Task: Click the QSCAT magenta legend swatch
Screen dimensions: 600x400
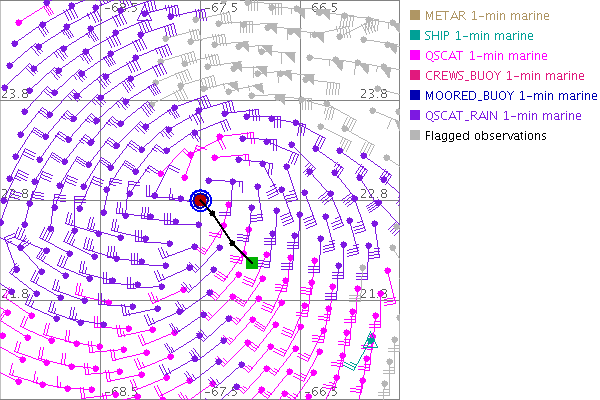Action: pos(414,56)
